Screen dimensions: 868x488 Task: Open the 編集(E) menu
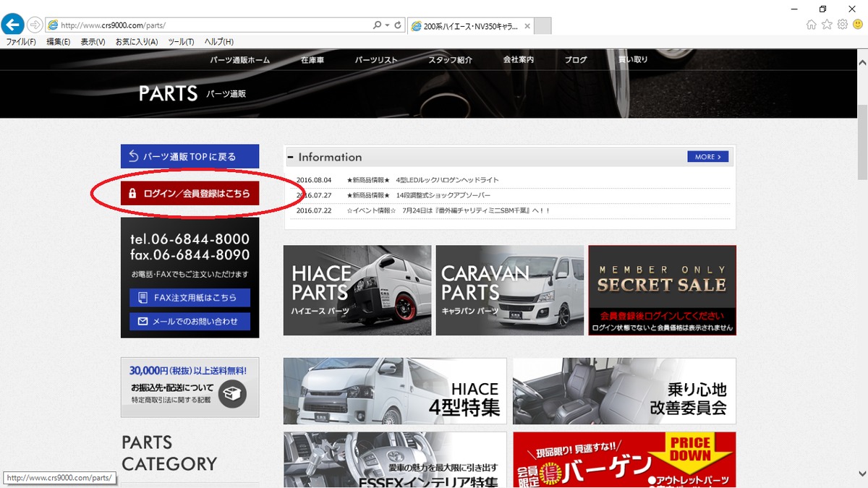[59, 42]
